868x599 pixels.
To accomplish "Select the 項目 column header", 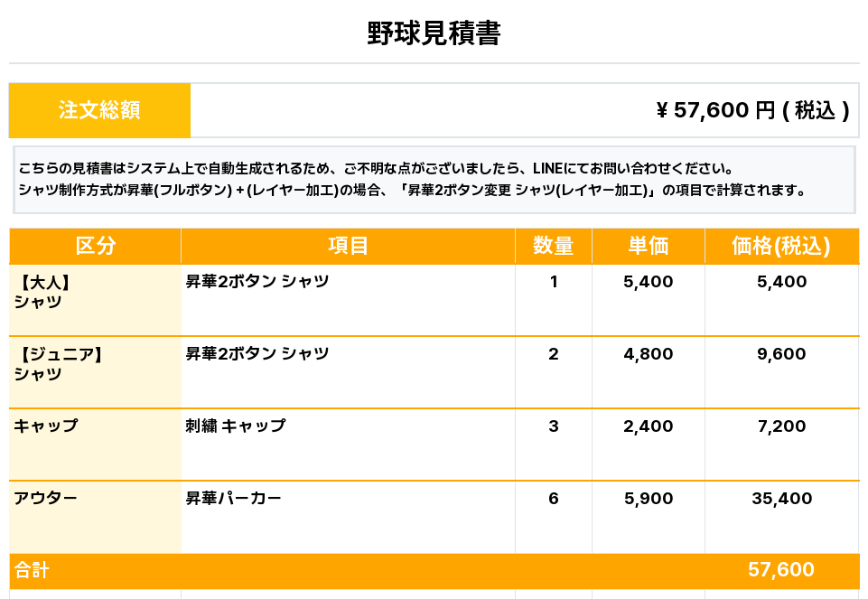I will [x=348, y=246].
